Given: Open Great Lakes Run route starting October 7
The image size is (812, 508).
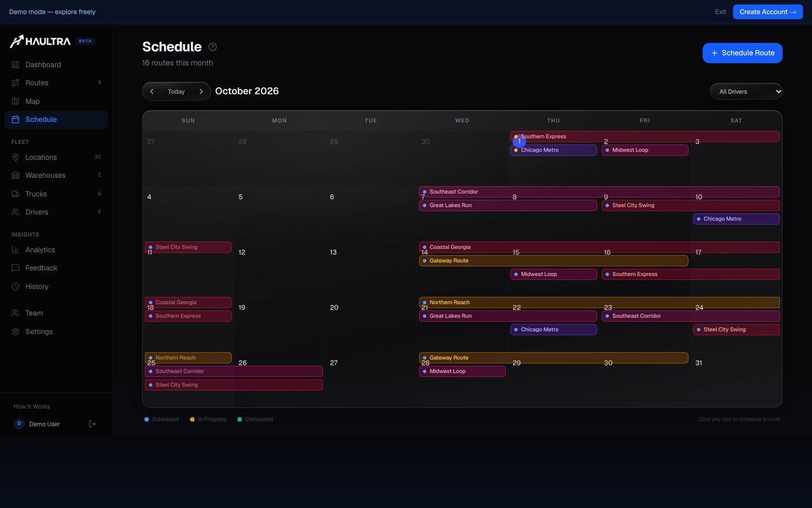Looking at the screenshot, I should point(508,206).
